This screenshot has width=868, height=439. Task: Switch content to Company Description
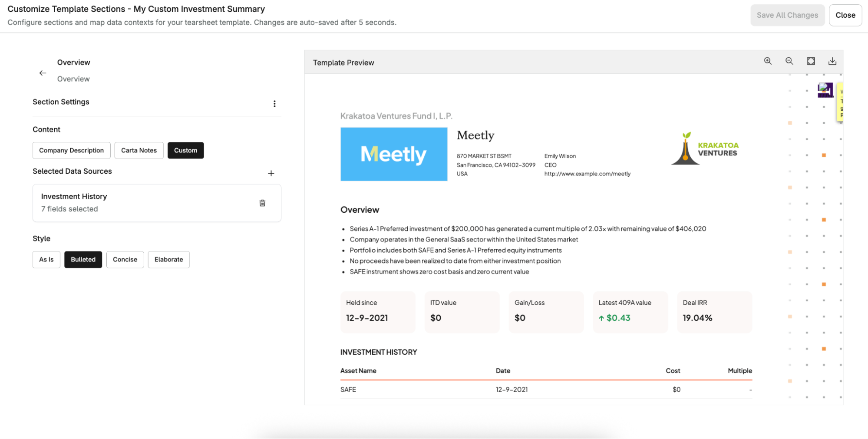coord(71,150)
